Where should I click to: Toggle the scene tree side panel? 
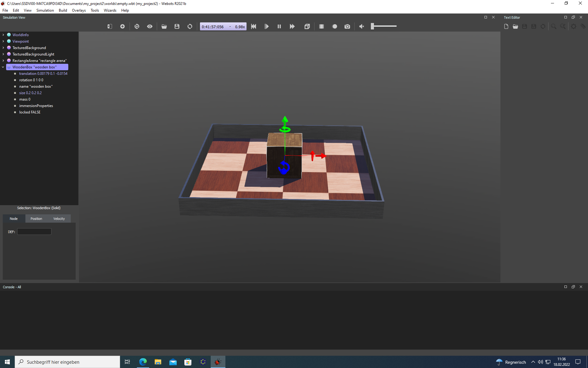click(x=110, y=27)
